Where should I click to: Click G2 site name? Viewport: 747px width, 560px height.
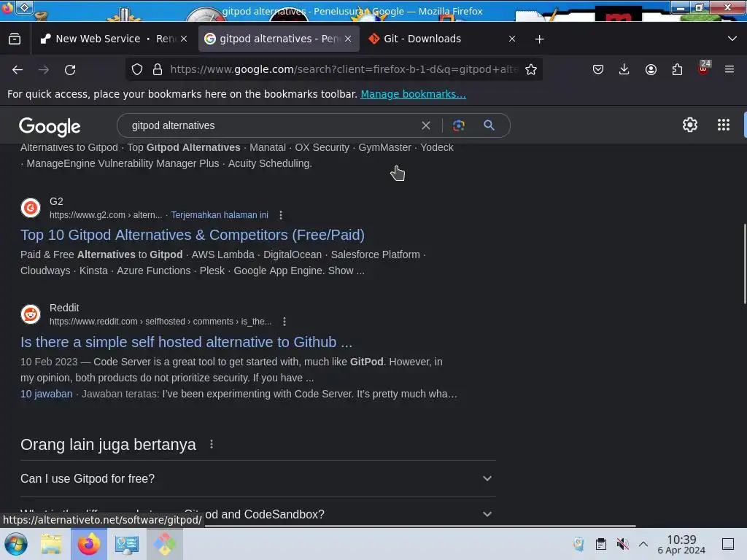tap(56, 201)
